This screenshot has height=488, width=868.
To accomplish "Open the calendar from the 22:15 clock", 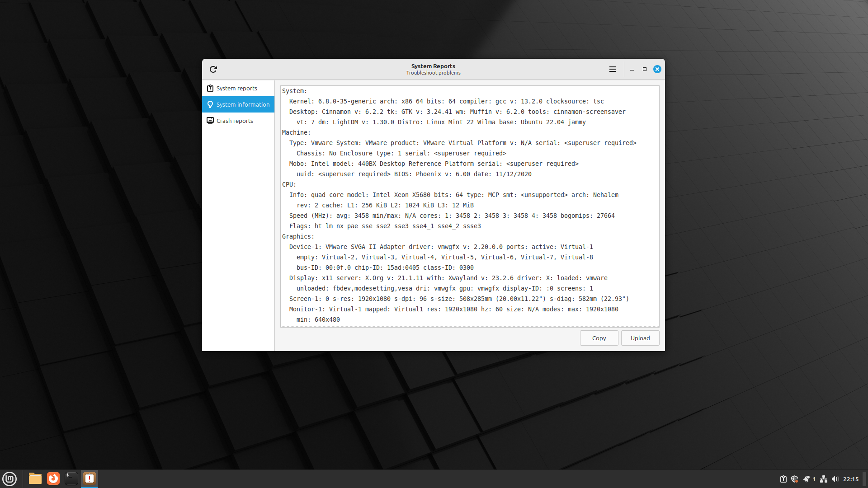I will pyautogui.click(x=851, y=479).
